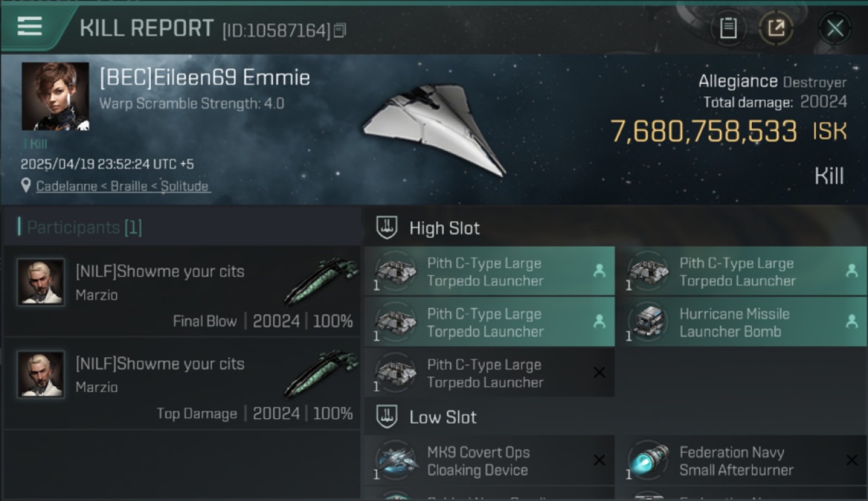Click X mark on dropped Torpedo Launcher

(x=599, y=373)
